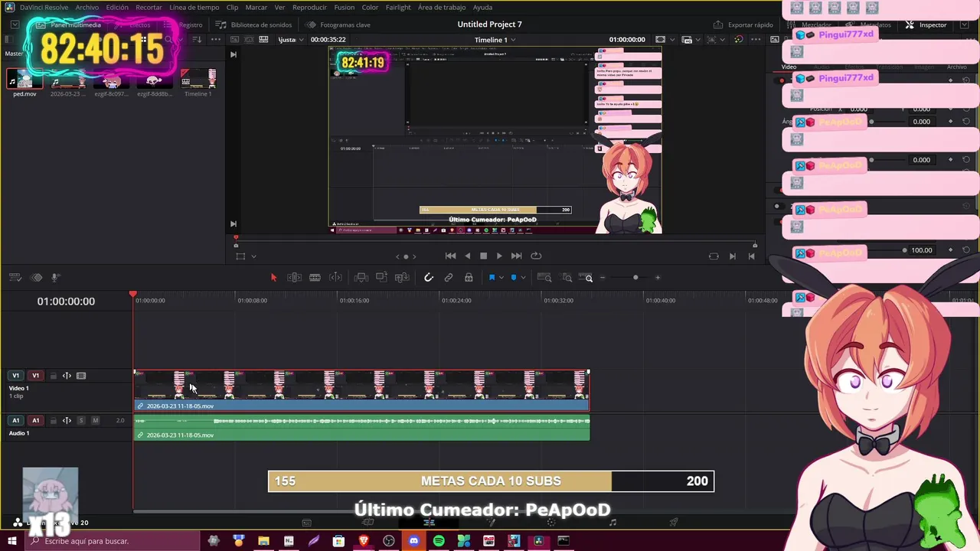The height and width of the screenshot is (551, 980).
Task: Activate the Trim edit mode tool
Action: [x=294, y=278]
